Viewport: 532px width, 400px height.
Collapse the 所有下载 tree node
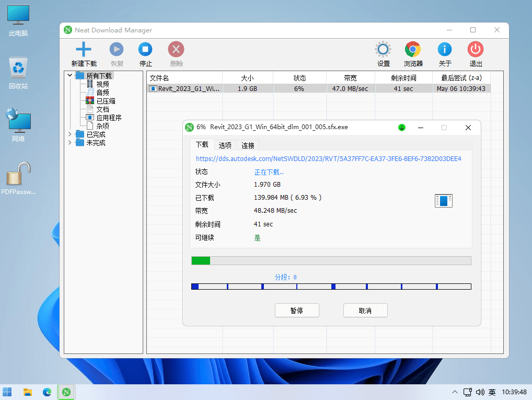[x=70, y=75]
